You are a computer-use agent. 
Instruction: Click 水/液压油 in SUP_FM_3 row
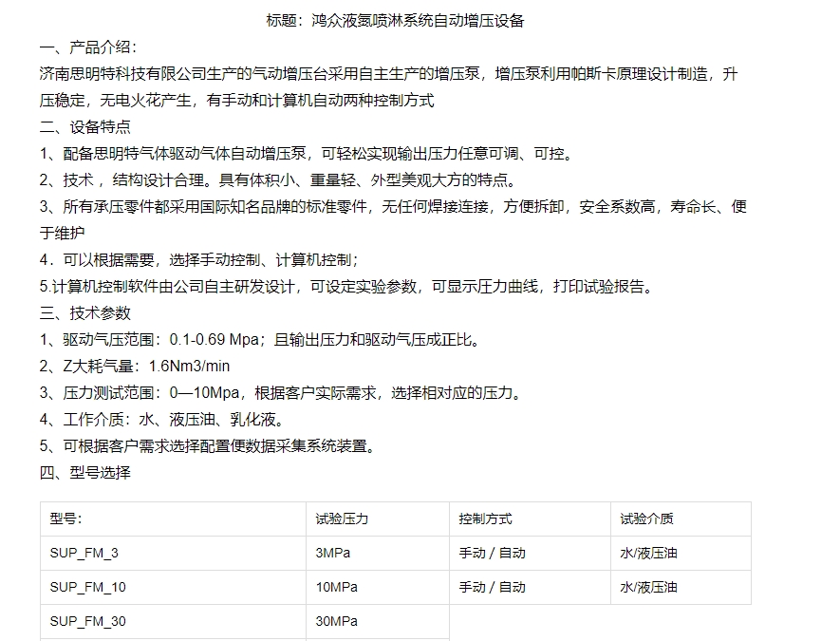pyautogui.click(x=649, y=553)
